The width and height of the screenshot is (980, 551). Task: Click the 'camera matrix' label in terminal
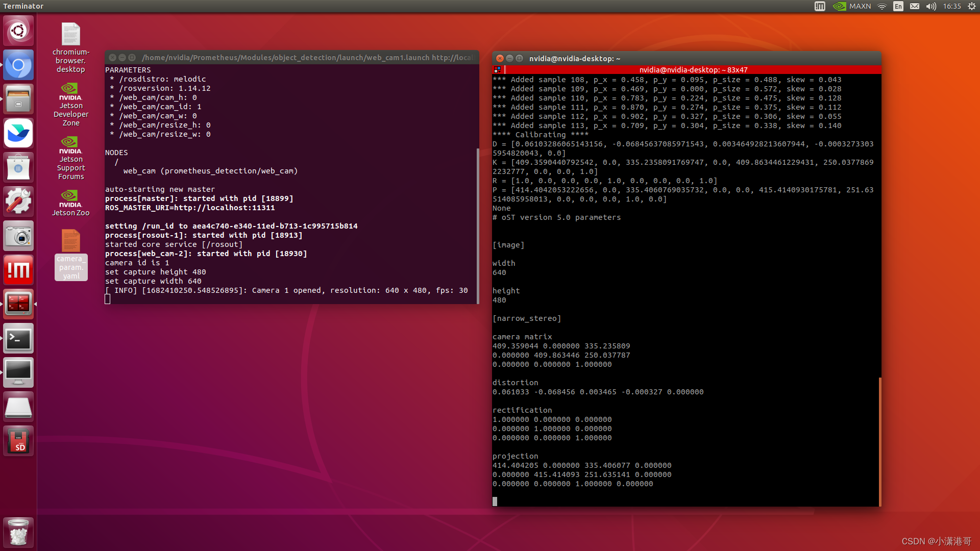tap(522, 337)
